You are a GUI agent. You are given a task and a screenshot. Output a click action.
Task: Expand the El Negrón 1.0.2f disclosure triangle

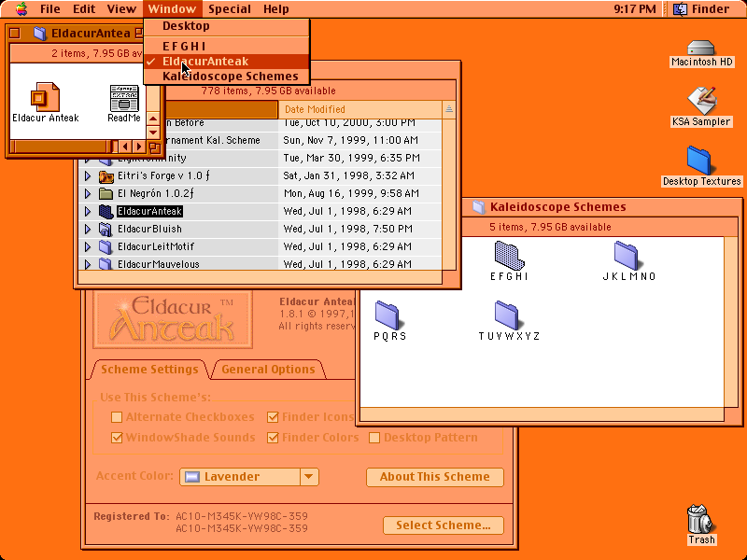(88, 194)
